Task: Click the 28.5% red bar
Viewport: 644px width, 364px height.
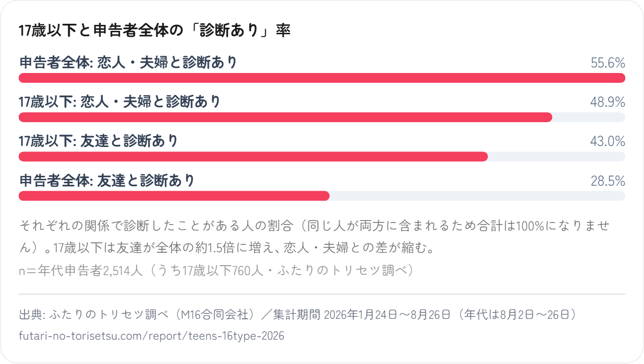Action: pos(174,196)
